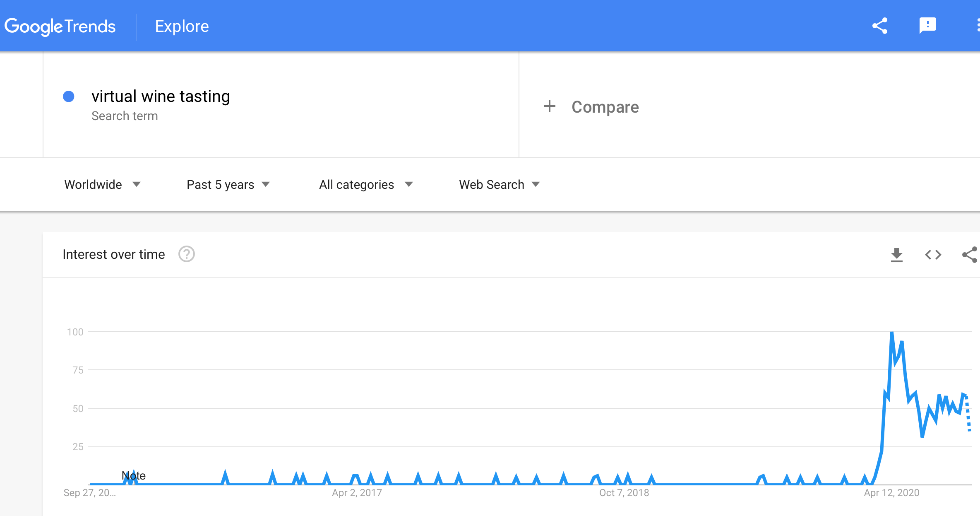
Task: Expand the Worldwide region dropdown
Action: pos(103,185)
